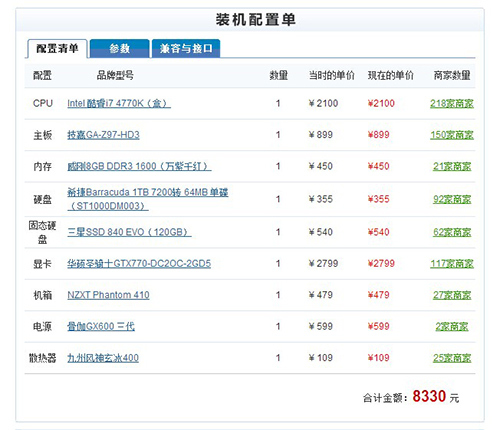Open 三星SSD 840 EVO link
Image resolution: width=500 pixels, height=430 pixels.
coord(129,232)
